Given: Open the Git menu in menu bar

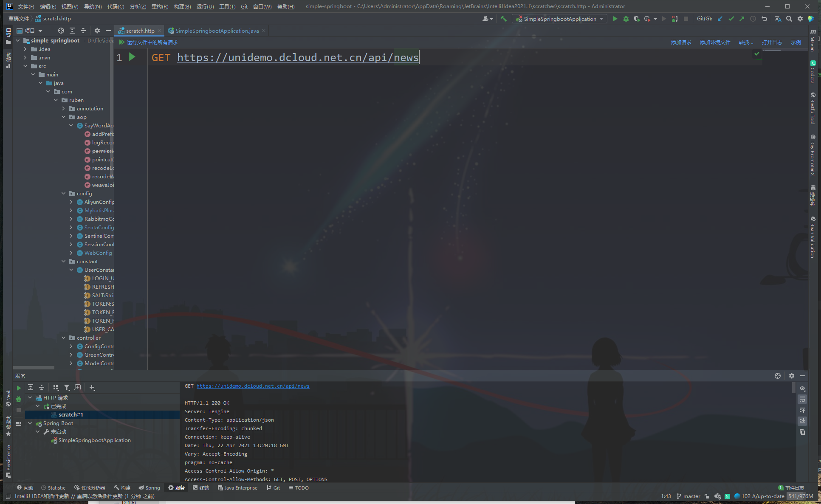Looking at the screenshot, I should coord(244,6).
